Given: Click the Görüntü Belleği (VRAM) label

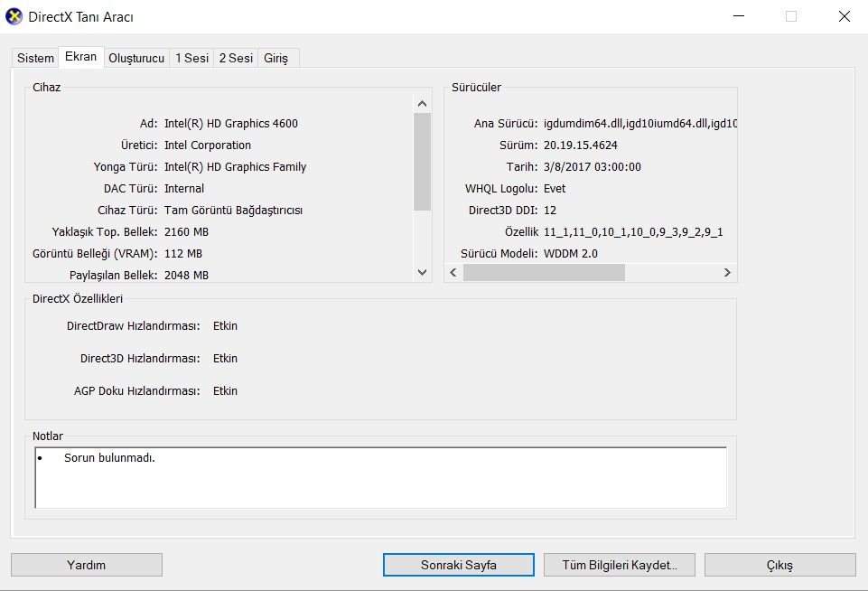Looking at the screenshot, I should tap(95, 254).
